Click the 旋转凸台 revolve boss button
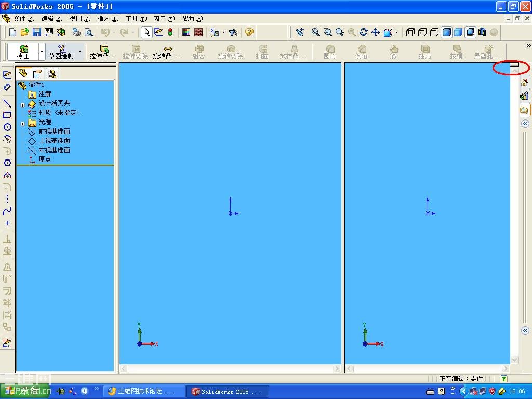532x399 pixels. (x=166, y=51)
